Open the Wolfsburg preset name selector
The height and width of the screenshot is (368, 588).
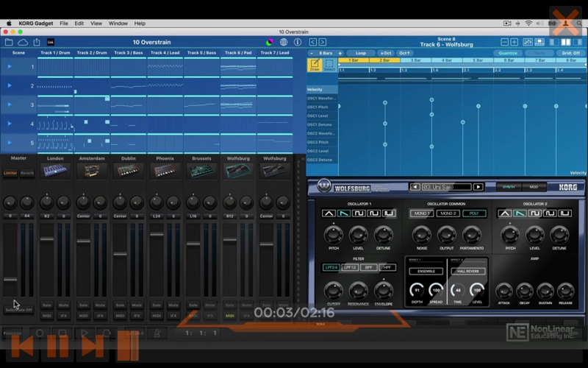click(x=446, y=187)
